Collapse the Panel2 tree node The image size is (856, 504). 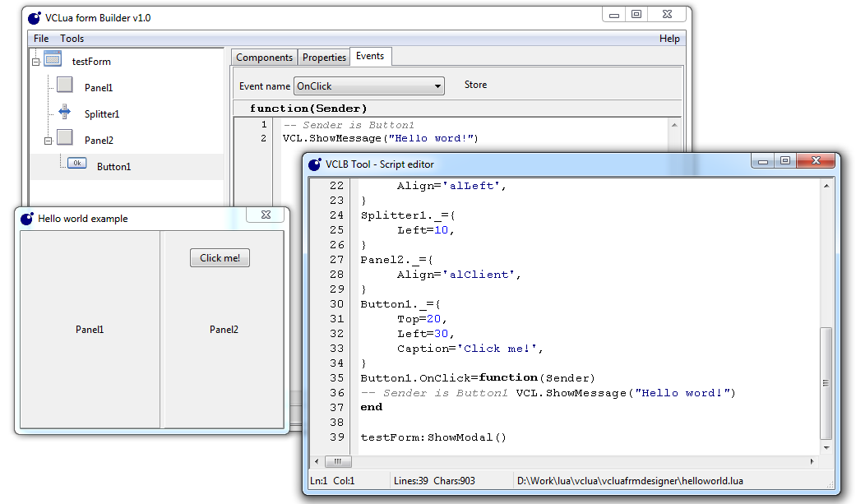(49, 141)
